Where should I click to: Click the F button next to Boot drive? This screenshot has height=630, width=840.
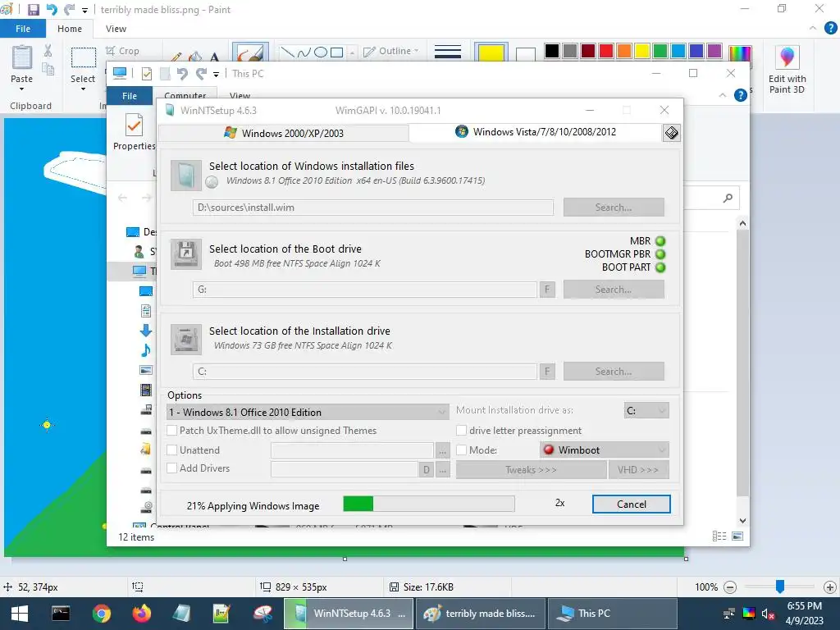[547, 290]
